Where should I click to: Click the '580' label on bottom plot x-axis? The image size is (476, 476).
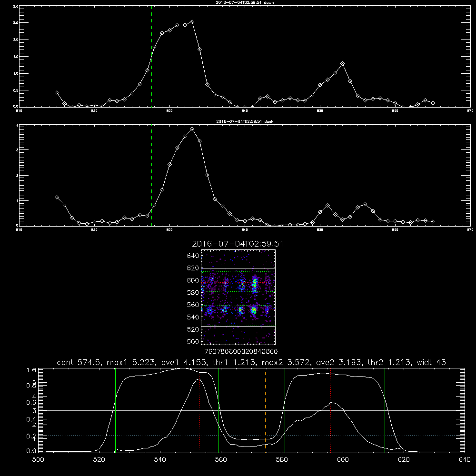(x=282, y=460)
